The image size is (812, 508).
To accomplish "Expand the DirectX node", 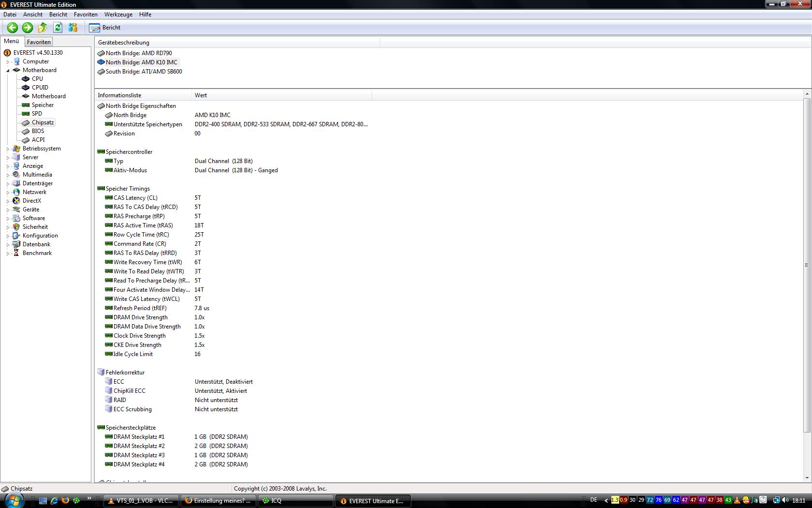I will click(x=8, y=201).
